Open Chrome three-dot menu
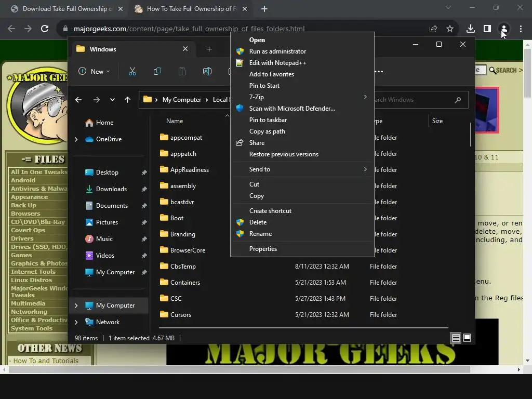The image size is (532, 399). (521, 29)
